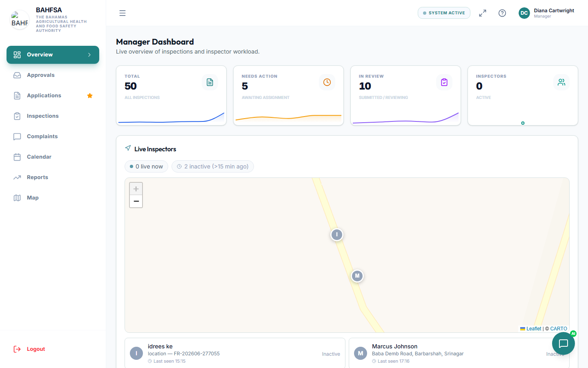588x368 pixels.
Task: Click 'Last seen 15:15' text
Action: (169, 361)
